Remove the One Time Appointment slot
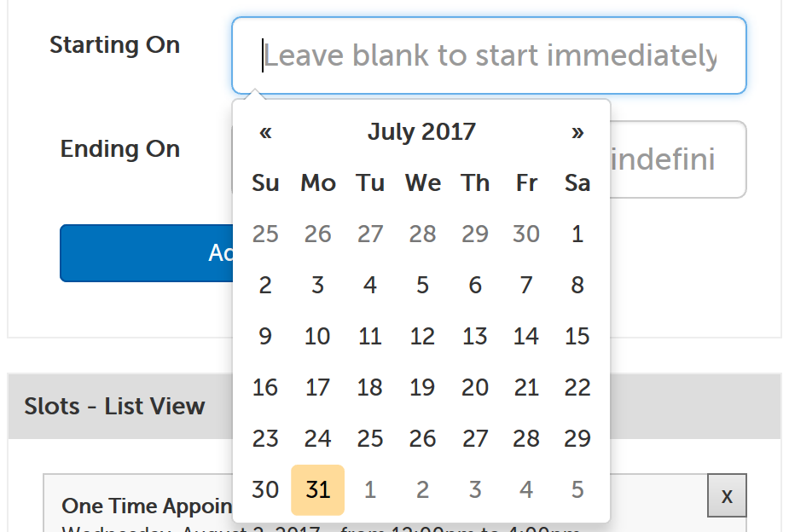The height and width of the screenshot is (532, 789). tap(727, 495)
